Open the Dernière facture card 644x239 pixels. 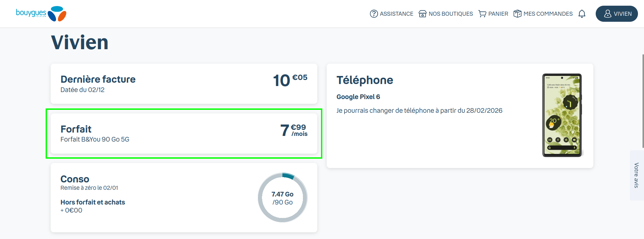[184, 84]
